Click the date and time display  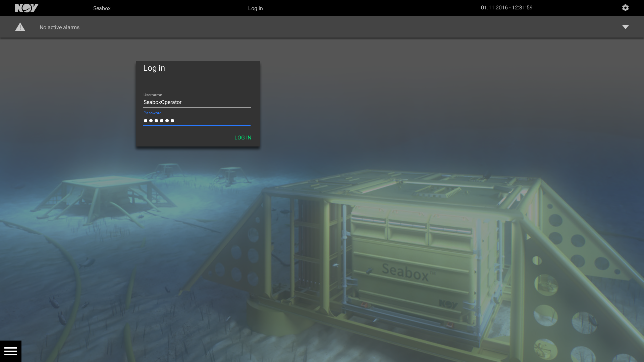click(x=507, y=8)
